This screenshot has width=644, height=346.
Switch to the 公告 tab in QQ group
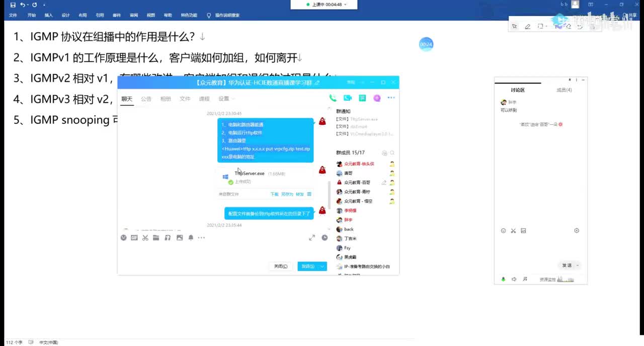point(146,99)
